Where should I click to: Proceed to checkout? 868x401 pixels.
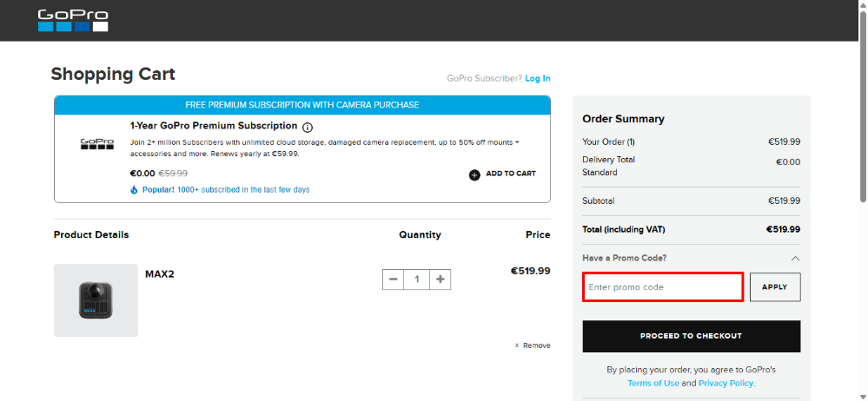coord(692,336)
